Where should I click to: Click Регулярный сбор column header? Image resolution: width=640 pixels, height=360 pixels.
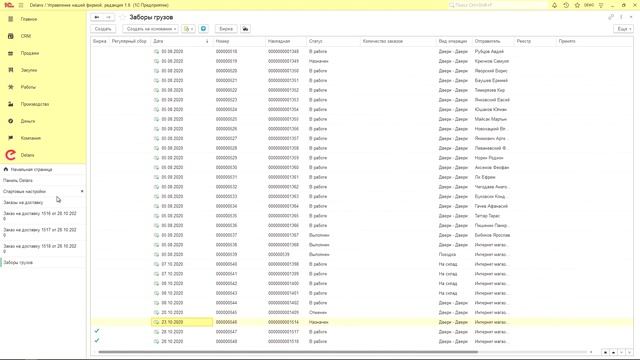click(x=129, y=41)
